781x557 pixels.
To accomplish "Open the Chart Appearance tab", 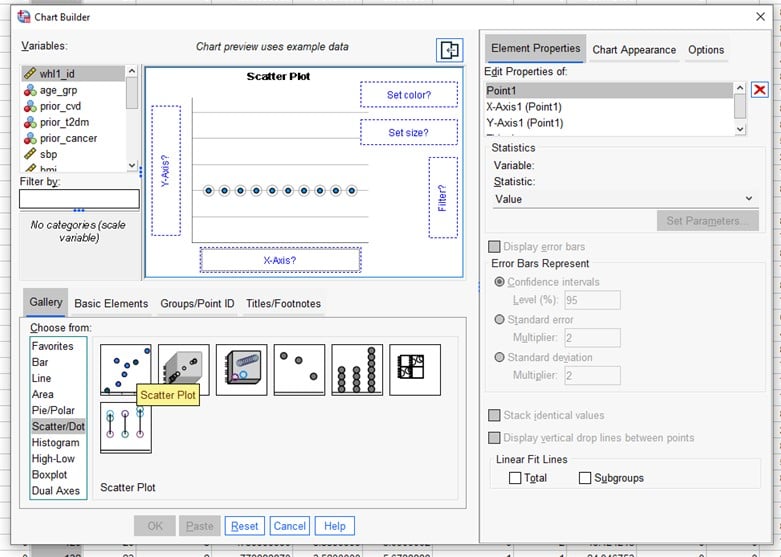I will click(634, 49).
